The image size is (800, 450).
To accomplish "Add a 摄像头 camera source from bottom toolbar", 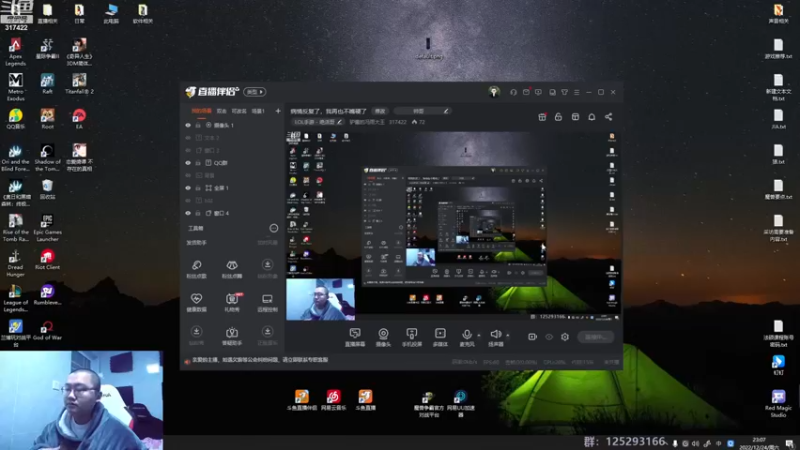I will [x=383, y=334].
